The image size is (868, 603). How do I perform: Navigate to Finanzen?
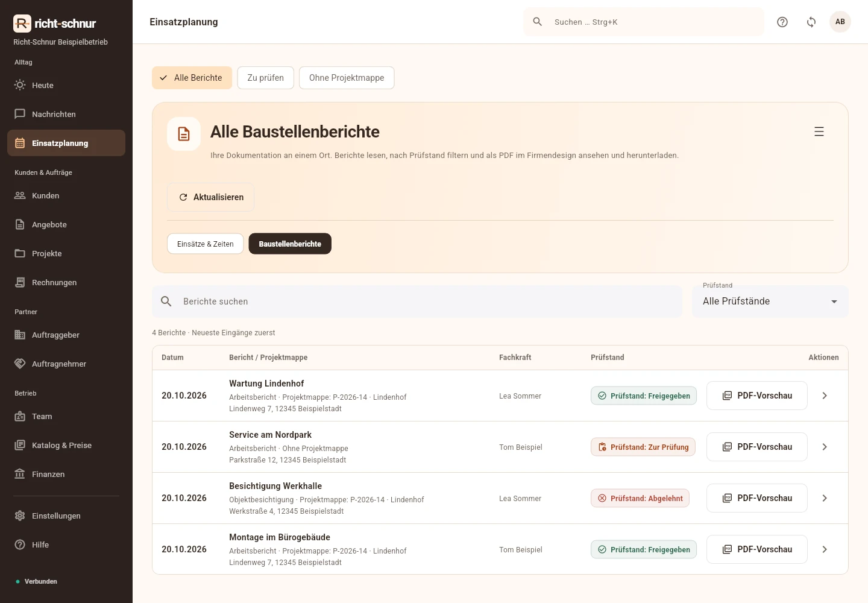[x=66, y=474]
